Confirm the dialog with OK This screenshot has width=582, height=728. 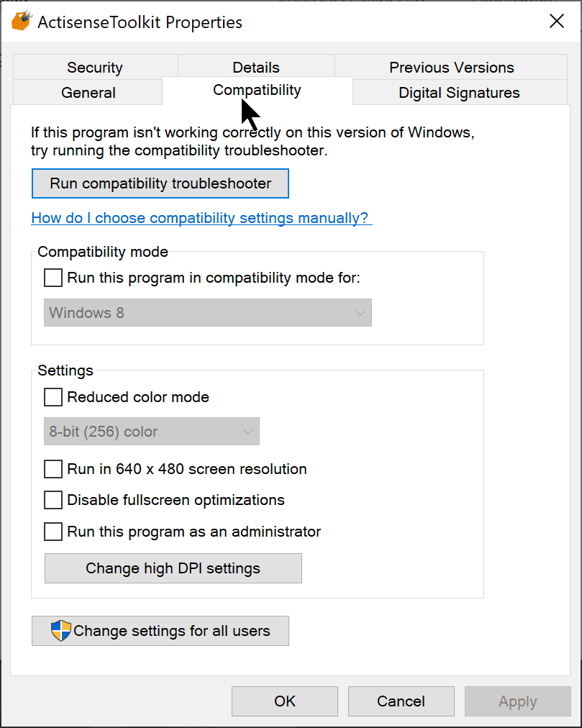(x=285, y=701)
